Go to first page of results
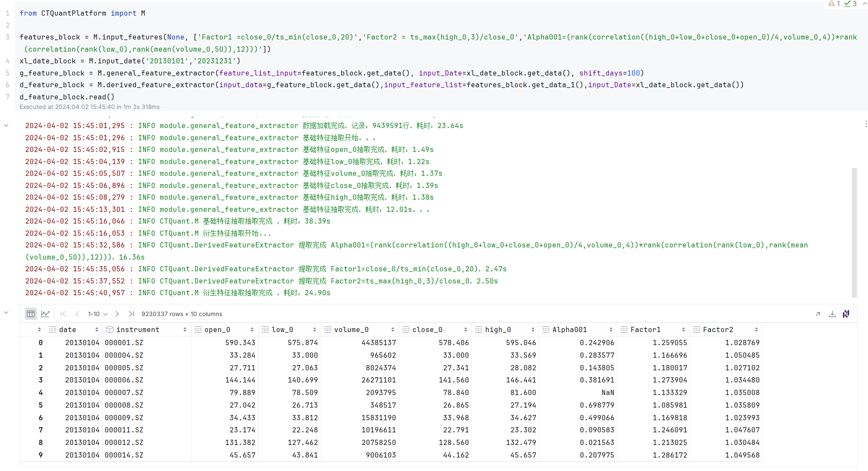This screenshot has height=471, width=868. click(63, 314)
